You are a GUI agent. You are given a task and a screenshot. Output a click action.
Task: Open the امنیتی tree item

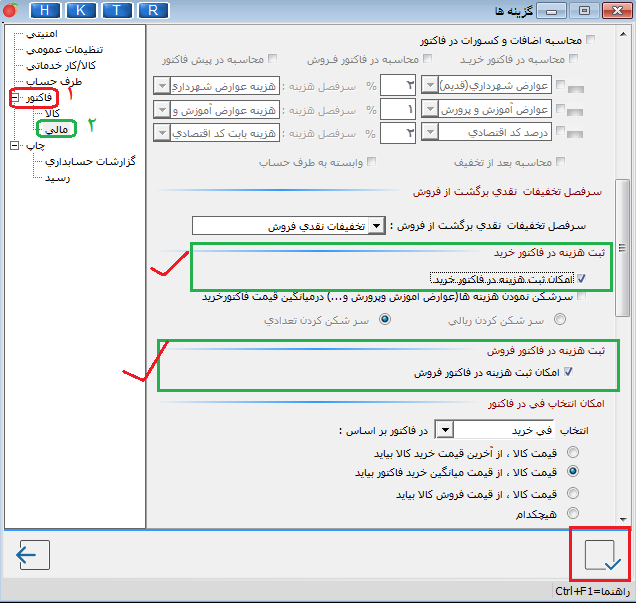pyautogui.click(x=42, y=34)
